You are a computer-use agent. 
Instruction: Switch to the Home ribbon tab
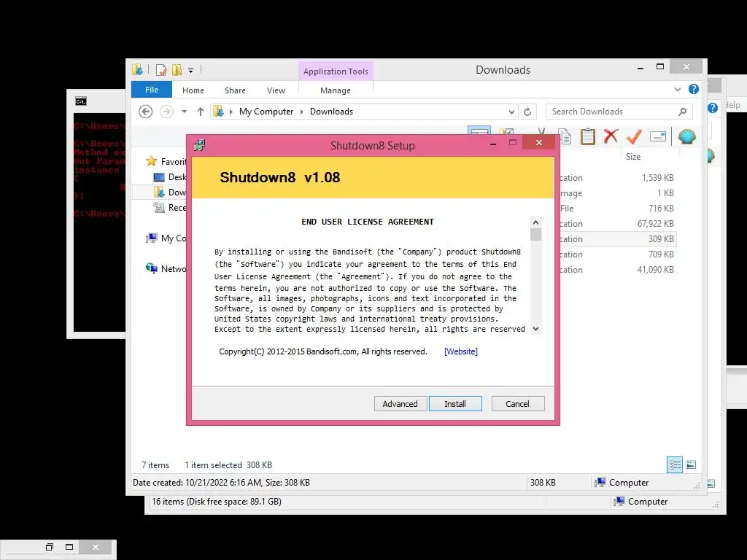(x=193, y=90)
